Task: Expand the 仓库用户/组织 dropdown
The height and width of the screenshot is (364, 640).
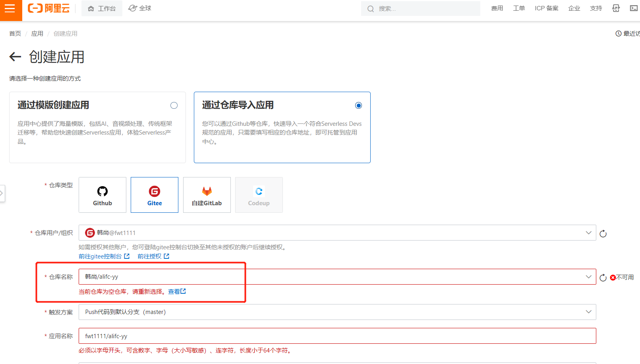Action: click(337, 233)
